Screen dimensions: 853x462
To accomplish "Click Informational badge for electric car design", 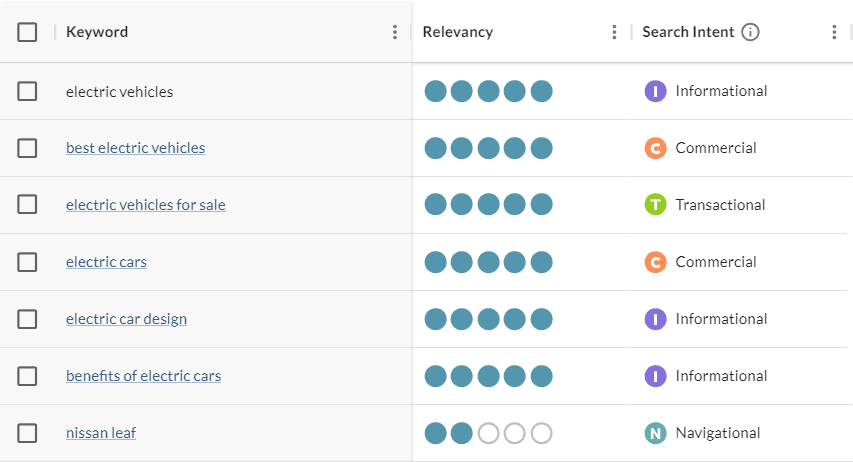I will [x=655, y=319].
